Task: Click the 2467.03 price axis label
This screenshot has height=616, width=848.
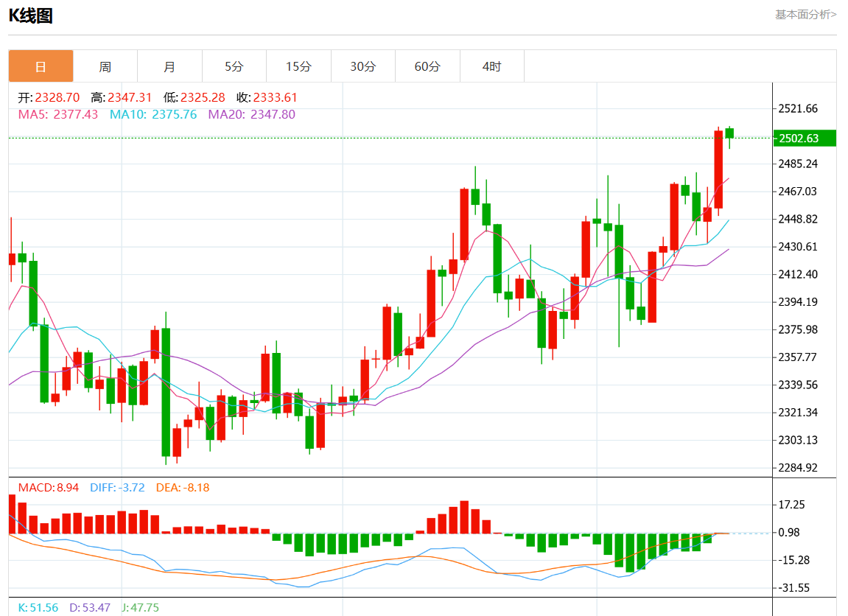Action: coord(798,192)
